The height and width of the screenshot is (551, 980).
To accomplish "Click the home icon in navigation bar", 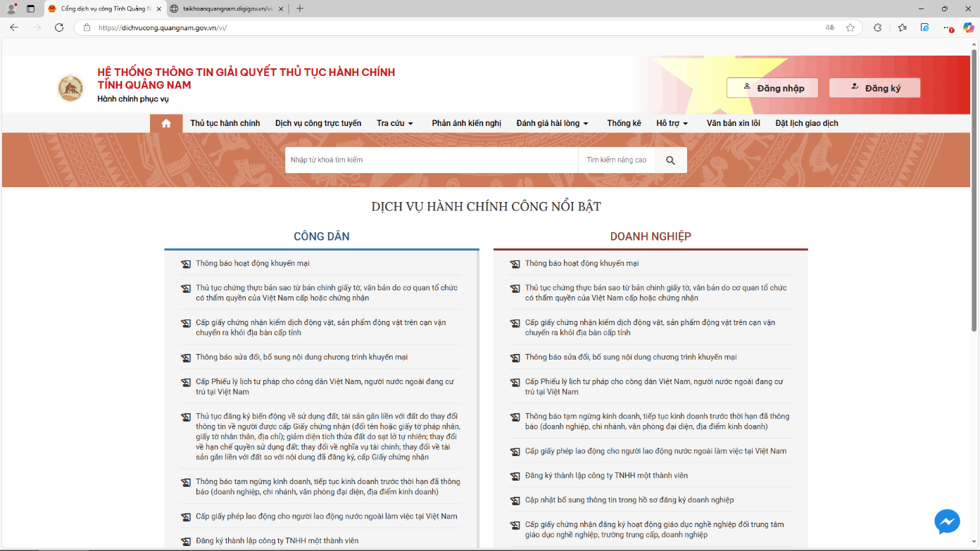I will (x=166, y=123).
